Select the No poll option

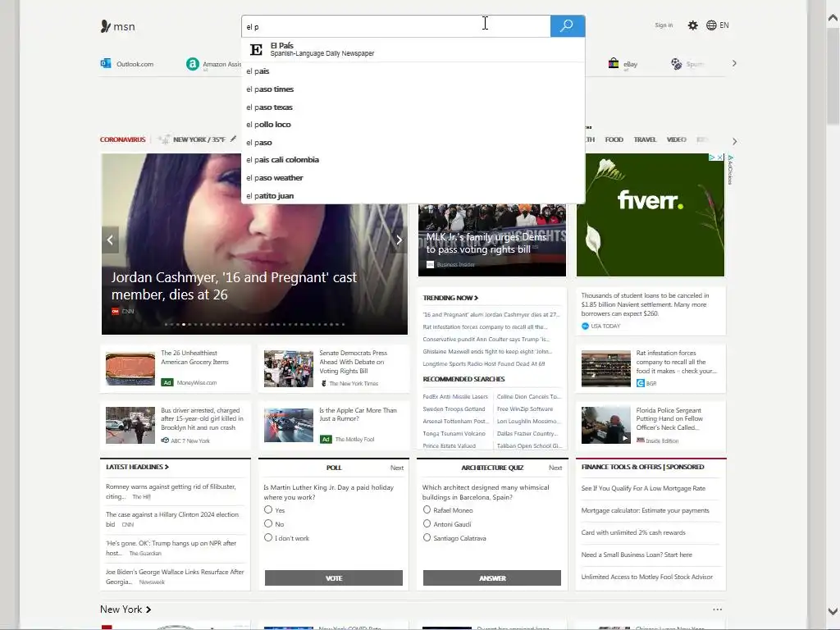point(268,523)
